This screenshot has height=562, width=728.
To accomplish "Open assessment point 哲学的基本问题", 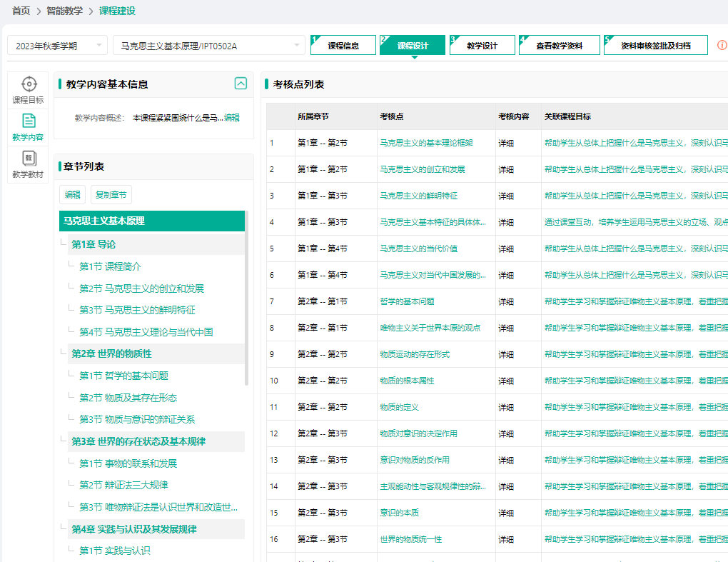I will coord(407,301).
